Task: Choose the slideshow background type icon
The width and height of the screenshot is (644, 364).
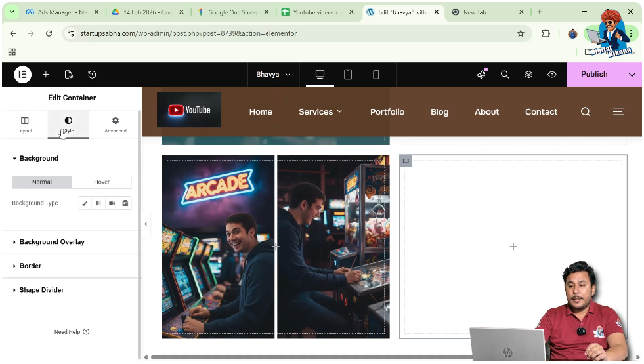Action: 125,203
